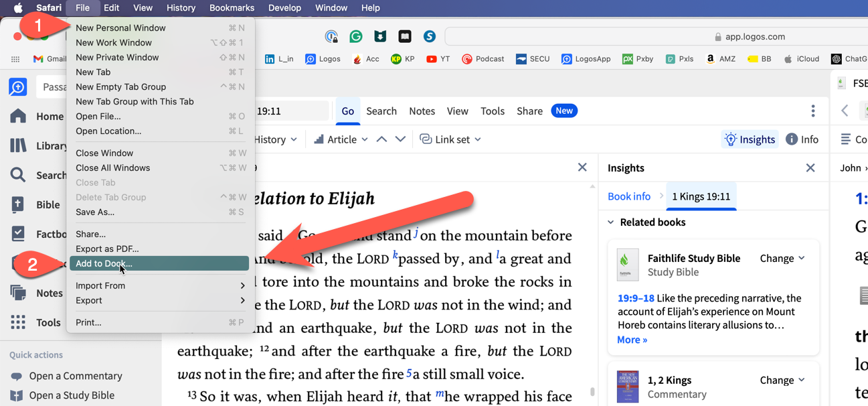Select Close All Windows
This screenshot has width=868, height=406.
click(x=159, y=168)
